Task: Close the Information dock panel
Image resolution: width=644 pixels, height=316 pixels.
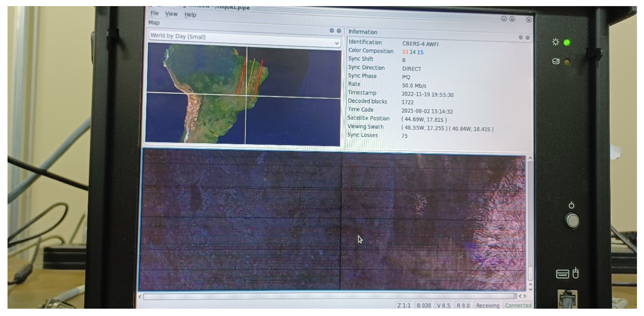Action: tap(528, 38)
